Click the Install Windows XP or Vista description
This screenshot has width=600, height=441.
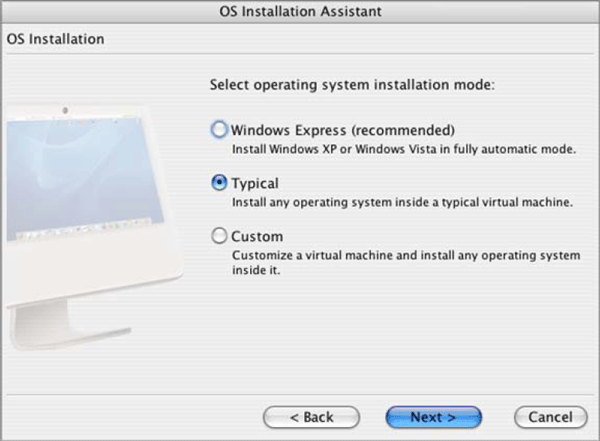tap(403, 149)
